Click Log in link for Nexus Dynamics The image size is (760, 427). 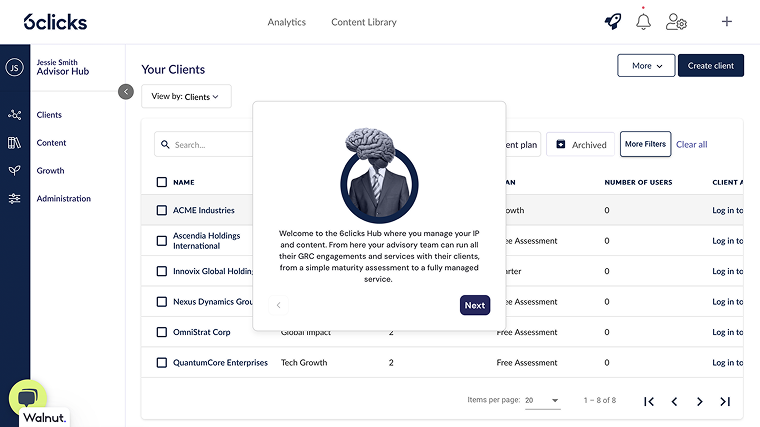[x=728, y=302]
